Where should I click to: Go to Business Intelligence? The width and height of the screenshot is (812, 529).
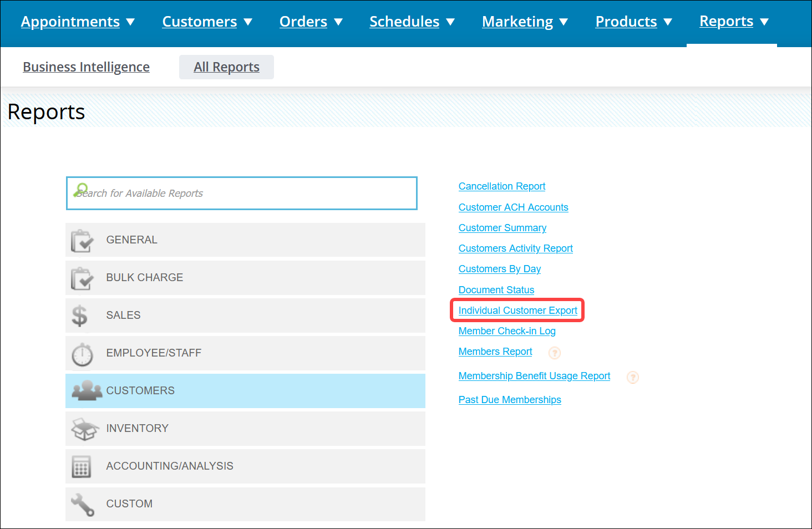point(86,67)
